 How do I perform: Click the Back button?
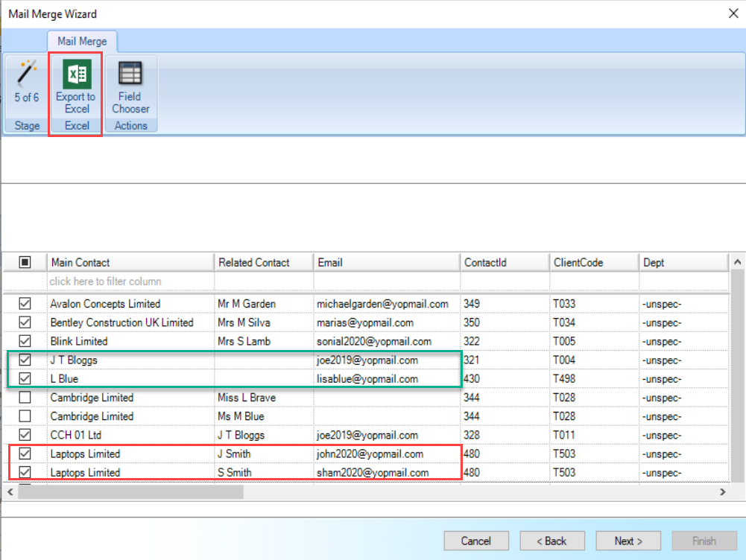click(x=552, y=541)
